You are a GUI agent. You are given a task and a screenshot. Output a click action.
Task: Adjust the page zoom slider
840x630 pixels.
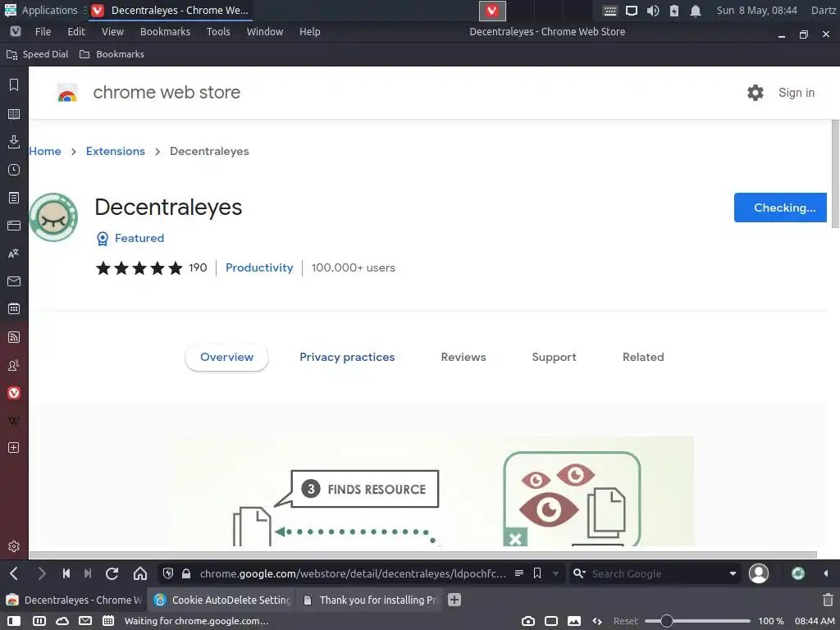point(697,621)
